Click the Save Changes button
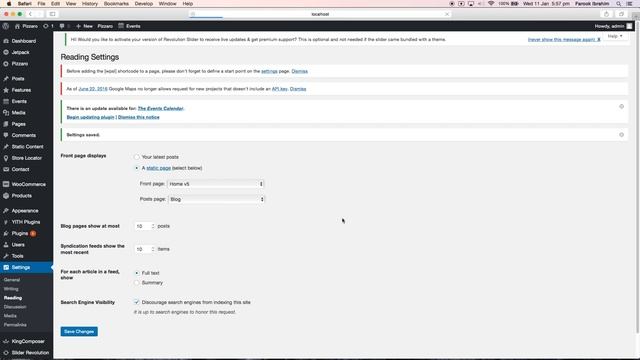Screen dimensions: 640x360 tap(79, 331)
